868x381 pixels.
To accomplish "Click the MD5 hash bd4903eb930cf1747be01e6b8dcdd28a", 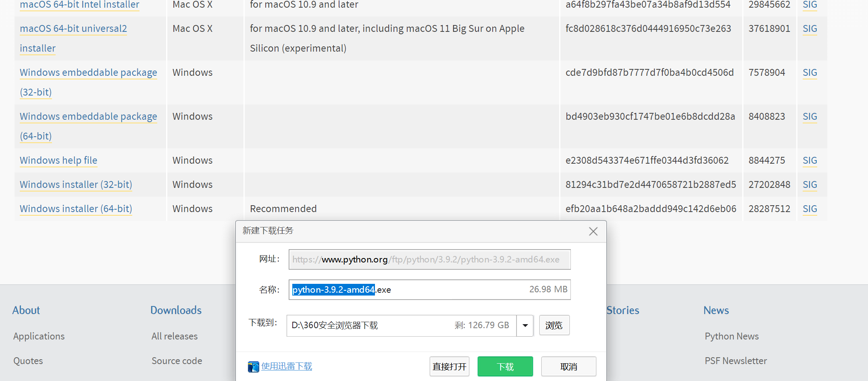I will pos(650,117).
